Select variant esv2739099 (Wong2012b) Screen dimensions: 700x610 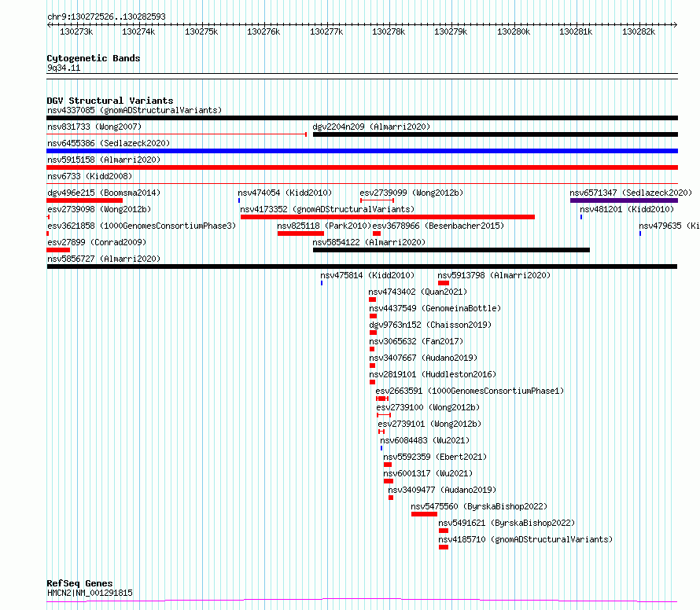coord(411,193)
